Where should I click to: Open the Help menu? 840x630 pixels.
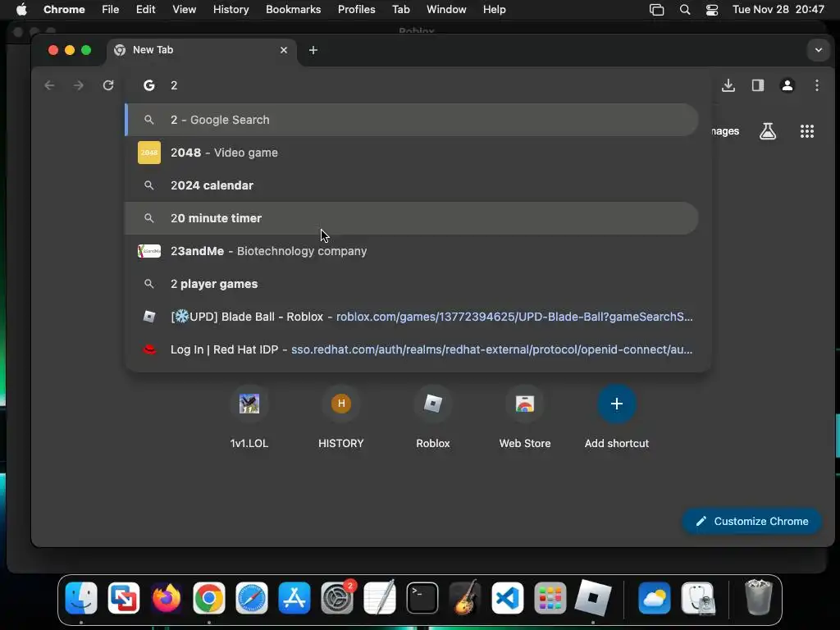coord(494,9)
